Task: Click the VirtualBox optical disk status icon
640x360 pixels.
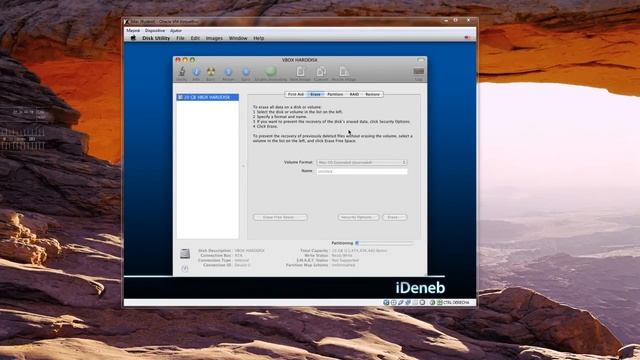Action: pyautogui.click(x=393, y=302)
